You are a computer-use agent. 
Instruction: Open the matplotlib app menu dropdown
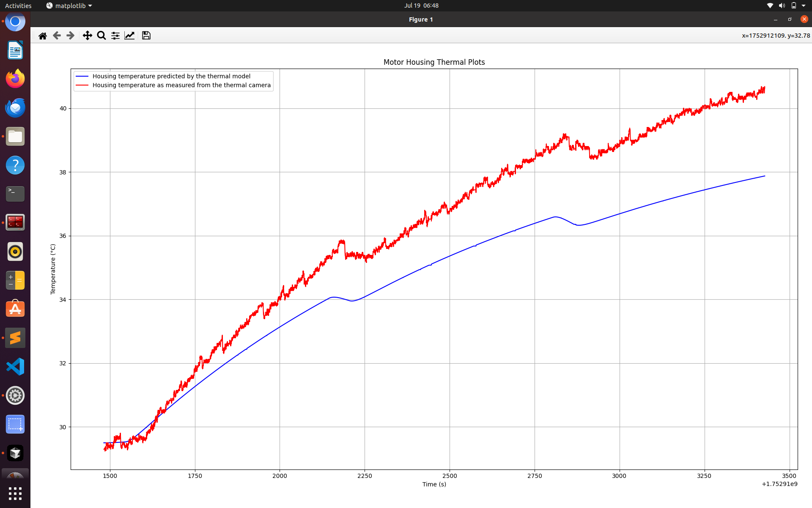point(69,6)
